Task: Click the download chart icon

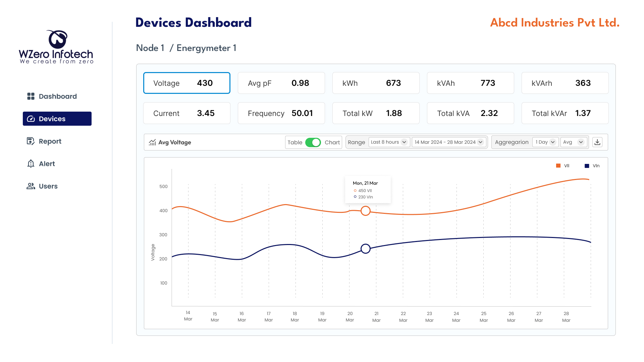Action: coord(597,142)
